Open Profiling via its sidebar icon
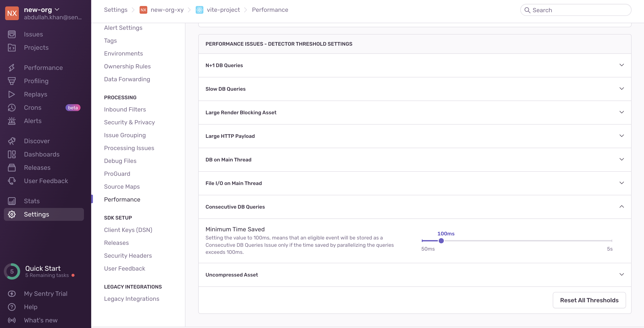Viewport: 644px width, 328px height. click(x=12, y=81)
